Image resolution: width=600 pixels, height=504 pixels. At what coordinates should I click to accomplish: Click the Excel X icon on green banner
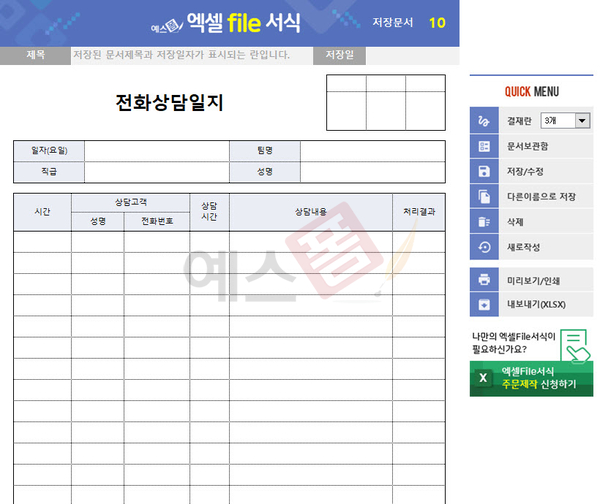point(483,378)
